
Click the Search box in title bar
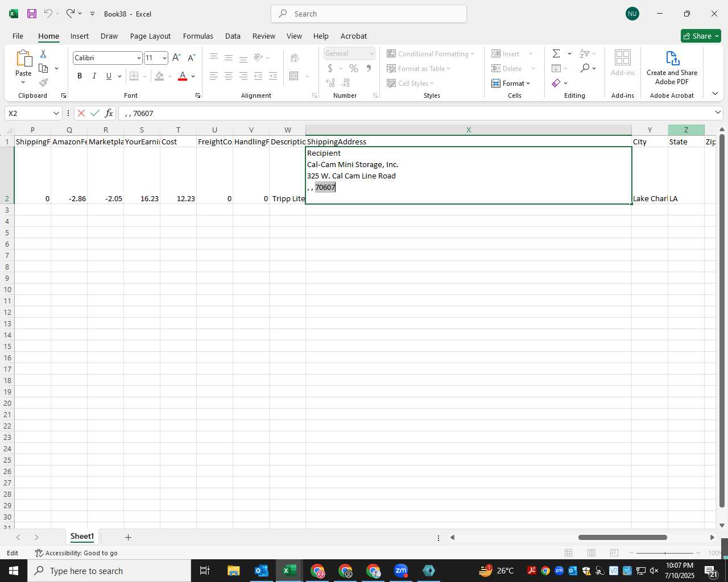pyautogui.click(x=369, y=14)
